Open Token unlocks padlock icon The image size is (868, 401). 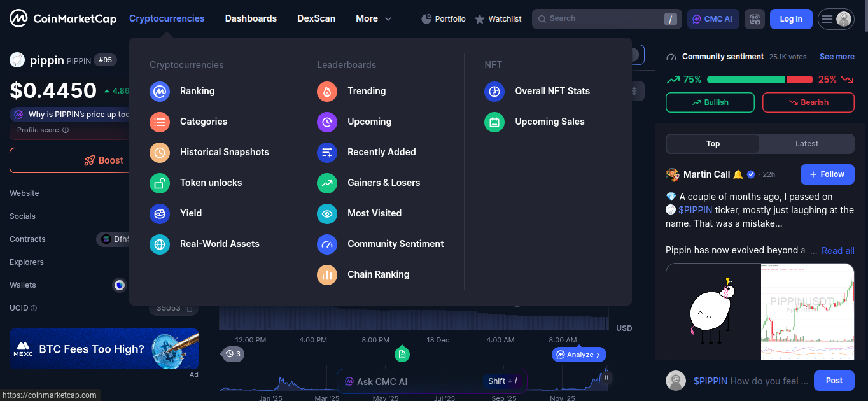tap(160, 183)
